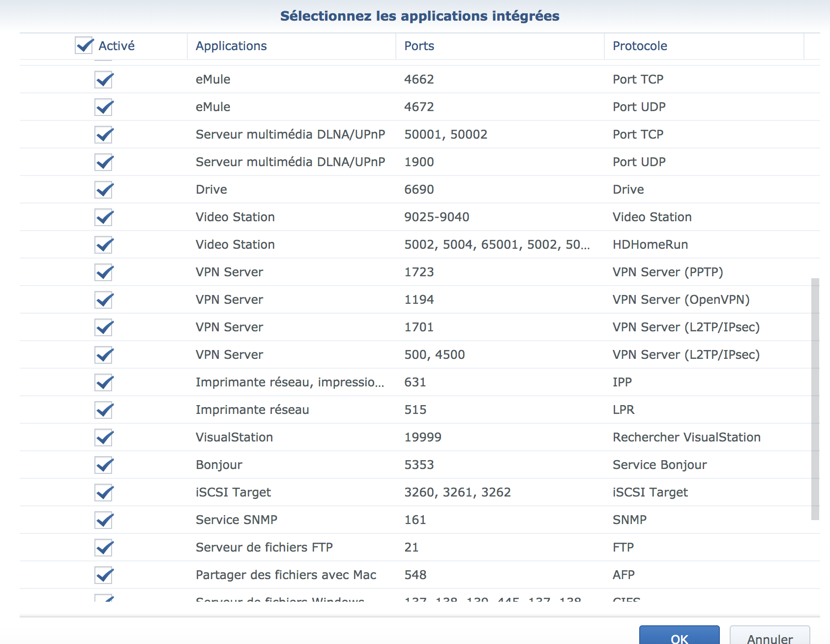This screenshot has width=830, height=644.
Task: Uncheck Imprimante réseau LPR 515 checkbox
Action: [104, 410]
